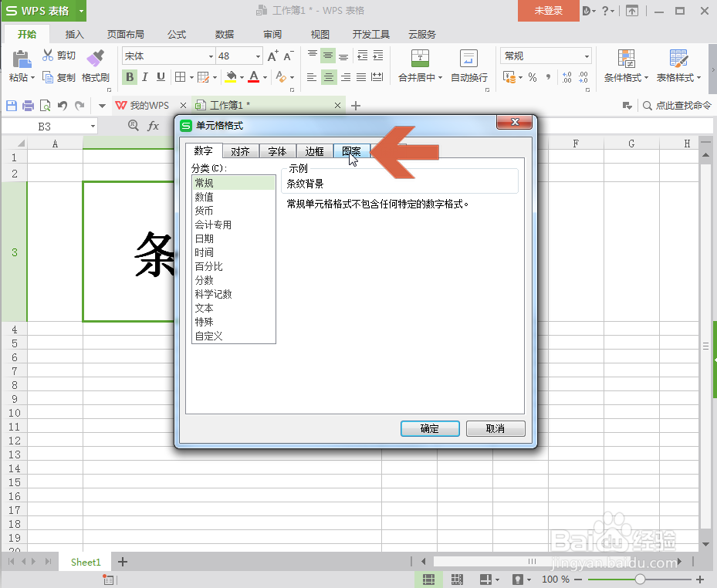This screenshot has width=717, height=588.
Task: Open the font name dropdown
Action: coord(211,56)
